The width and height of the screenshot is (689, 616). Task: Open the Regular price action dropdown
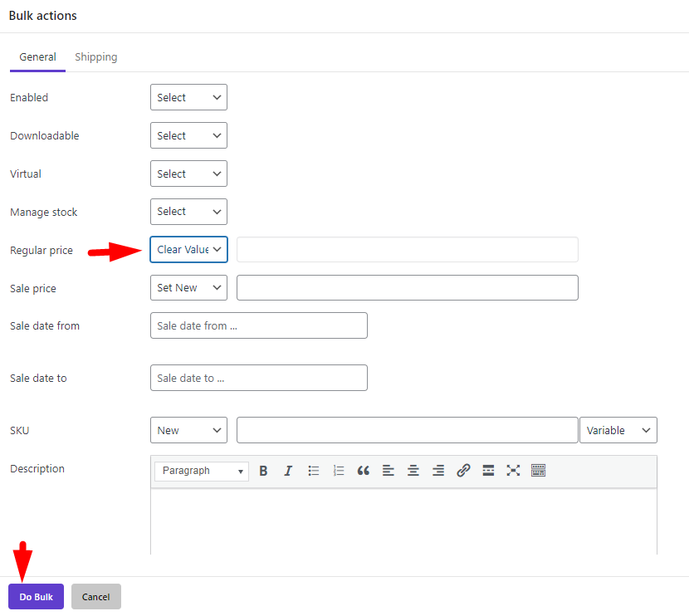pyautogui.click(x=188, y=249)
